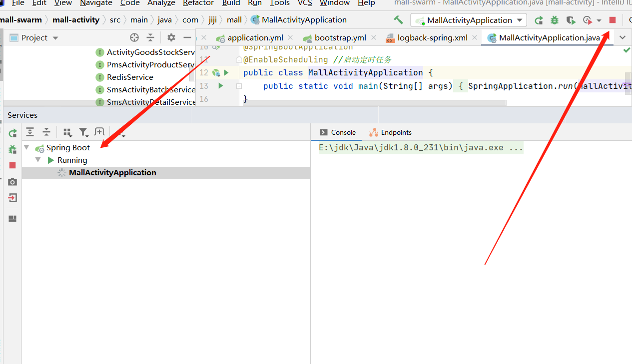This screenshot has height=364, width=632.
Task: Click mall-swarm in the breadcrumb bar
Action: click(x=22, y=19)
